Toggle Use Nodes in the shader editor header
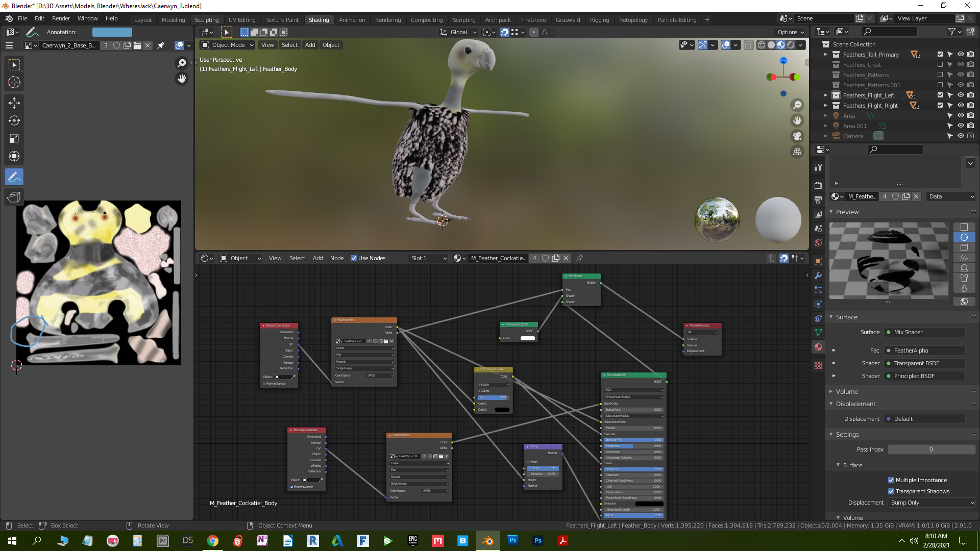 353,258
